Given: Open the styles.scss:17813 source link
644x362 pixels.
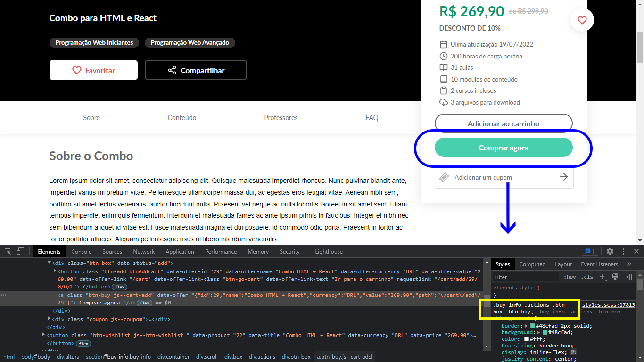Looking at the screenshot, I should [x=609, y=305].
